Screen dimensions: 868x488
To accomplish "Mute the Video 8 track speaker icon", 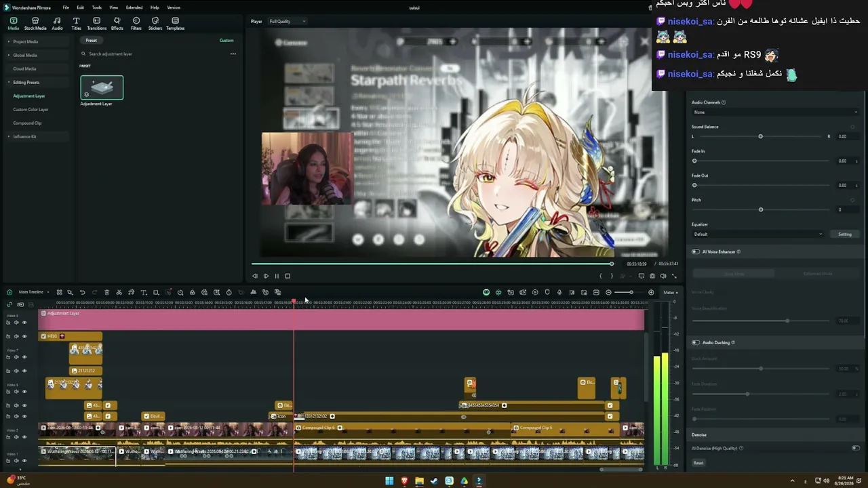I will [x=16, y=322].
